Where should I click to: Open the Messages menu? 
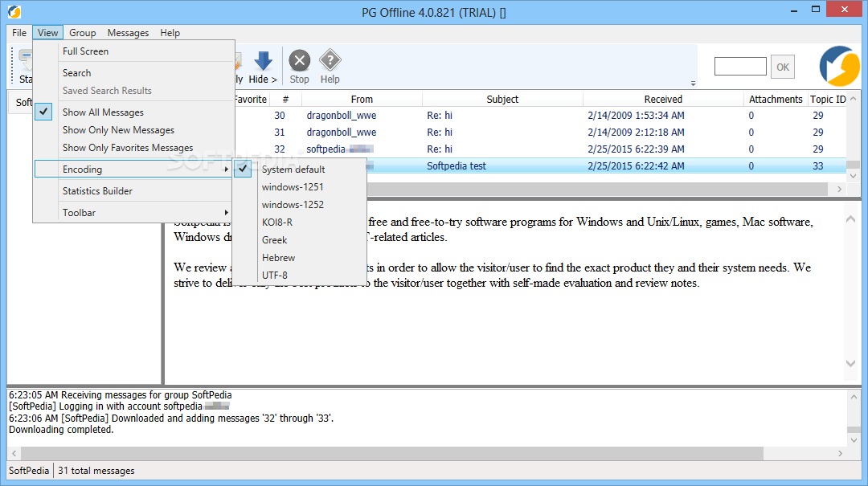[x=128, y=33]
